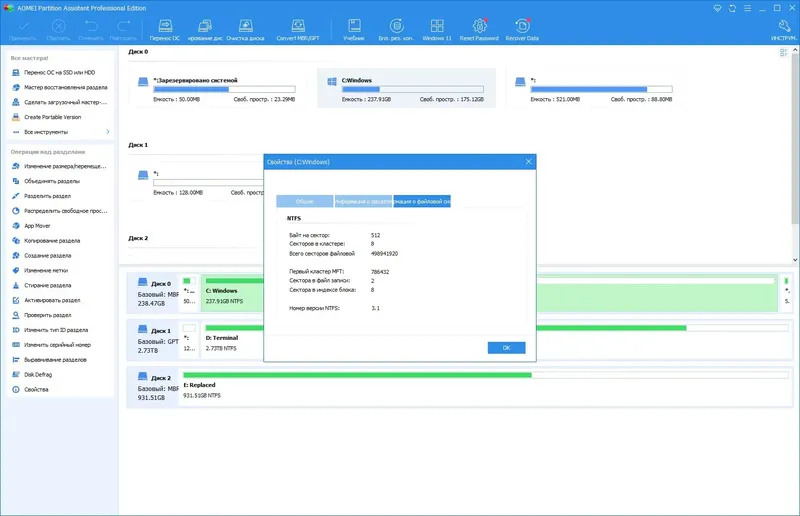800x516 pixels.
Task: Click the Перенос ОС toolbar icon
Action: coord(165,30)
